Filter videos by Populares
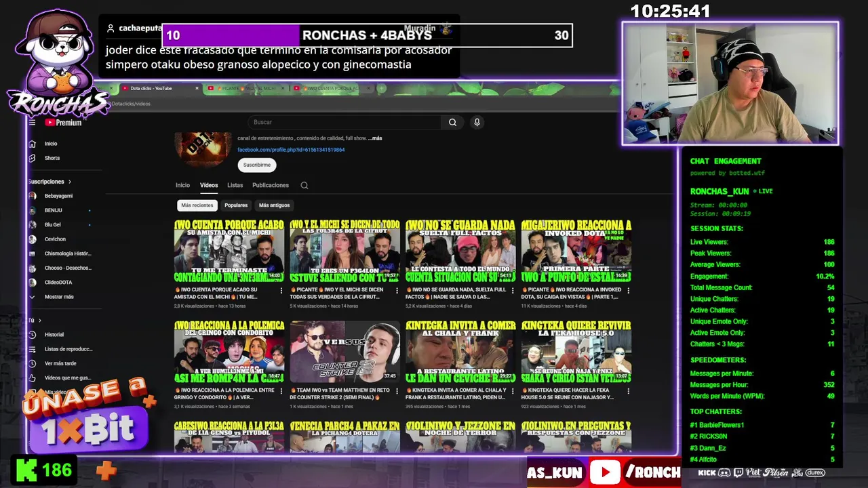The image size is (868, 488). pyautogui.click(x=236, y=205)
